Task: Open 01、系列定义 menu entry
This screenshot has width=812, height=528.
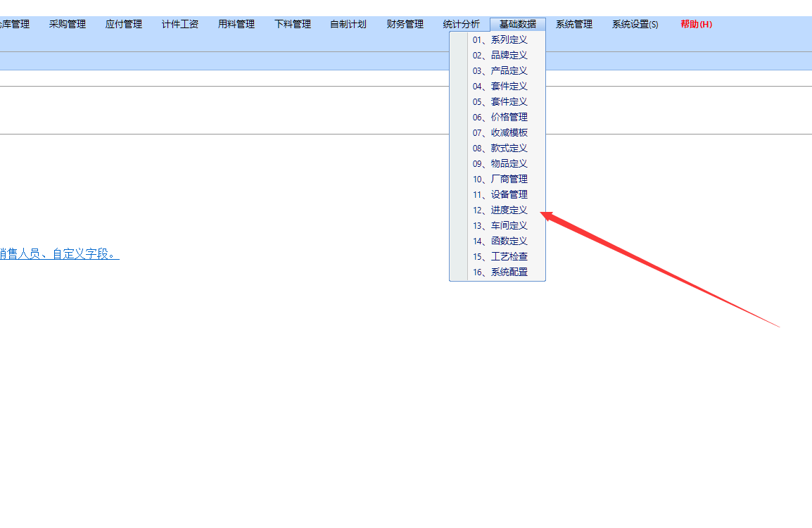Action: tap(500, 39)
